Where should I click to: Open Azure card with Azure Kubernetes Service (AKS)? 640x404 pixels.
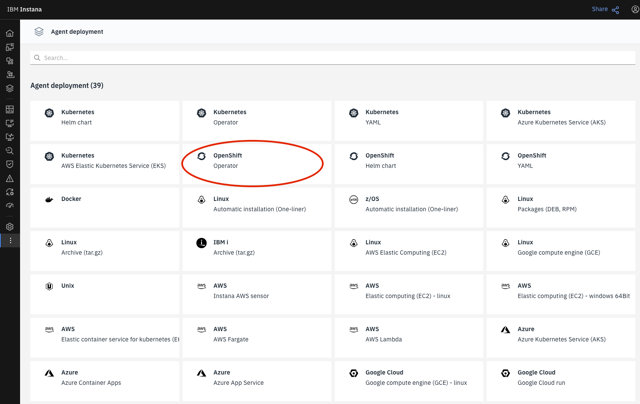pos(561,338)
